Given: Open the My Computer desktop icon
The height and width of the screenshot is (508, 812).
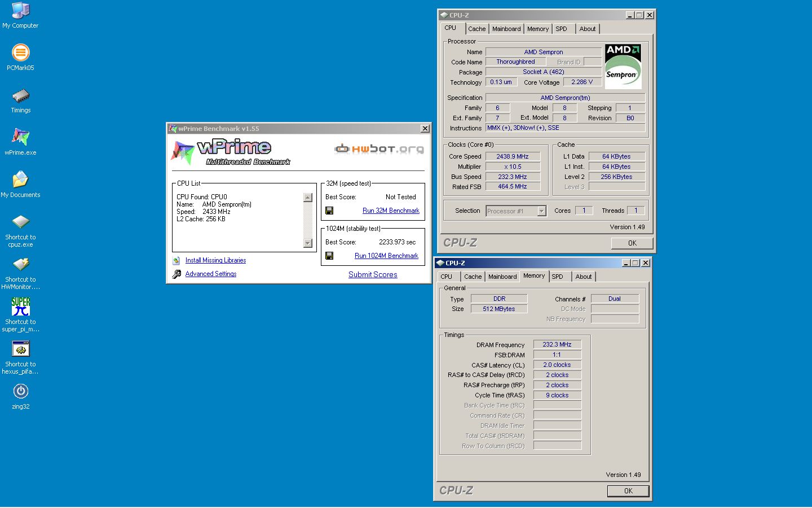Looking at the screenshot, I should [x=20, y=11].
